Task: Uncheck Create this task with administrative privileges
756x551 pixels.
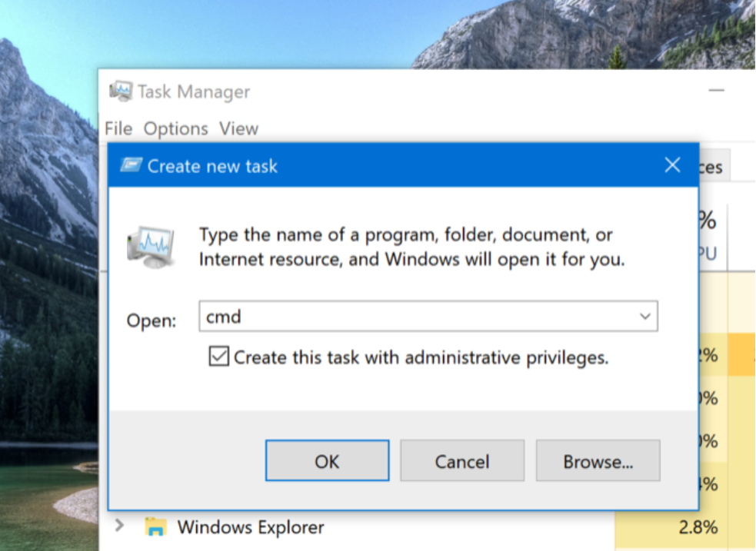Action: click(x=218, y=357)
